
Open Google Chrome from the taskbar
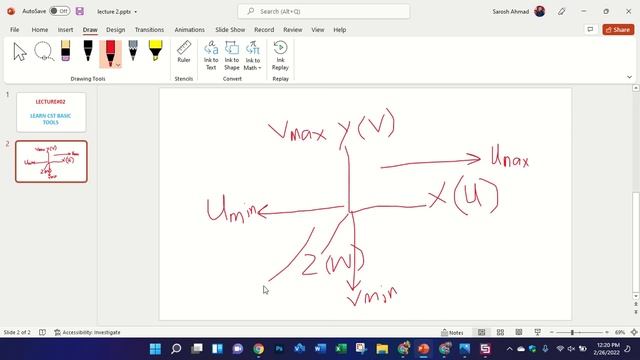pyautogui.click(x=258, y=349)
